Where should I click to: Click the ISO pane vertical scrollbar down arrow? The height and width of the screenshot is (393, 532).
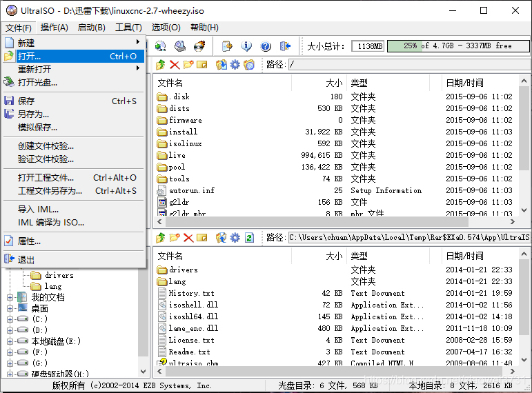524,210
